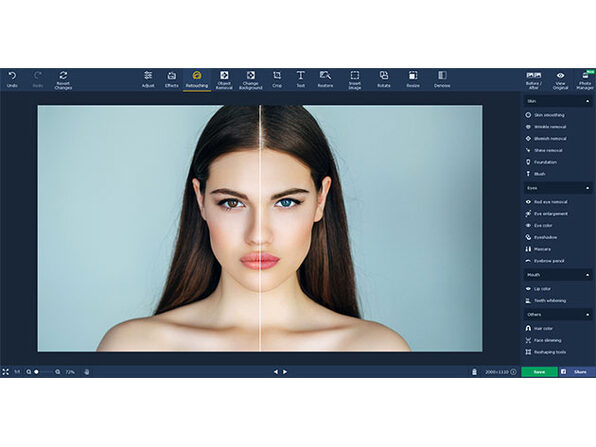Image resolution: width=596 pixels, height=447 pixels.
Task: Click the image dimensions text
Action: (496, 372)
